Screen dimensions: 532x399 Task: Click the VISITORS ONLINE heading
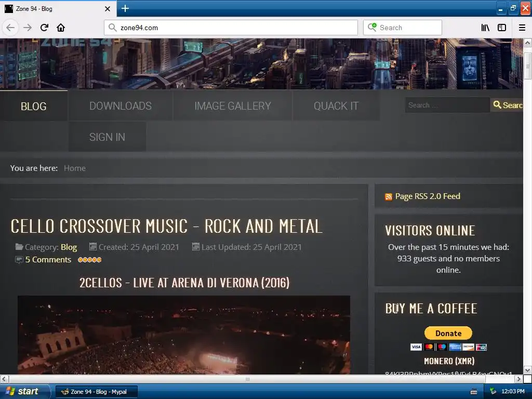click(430, 231)
